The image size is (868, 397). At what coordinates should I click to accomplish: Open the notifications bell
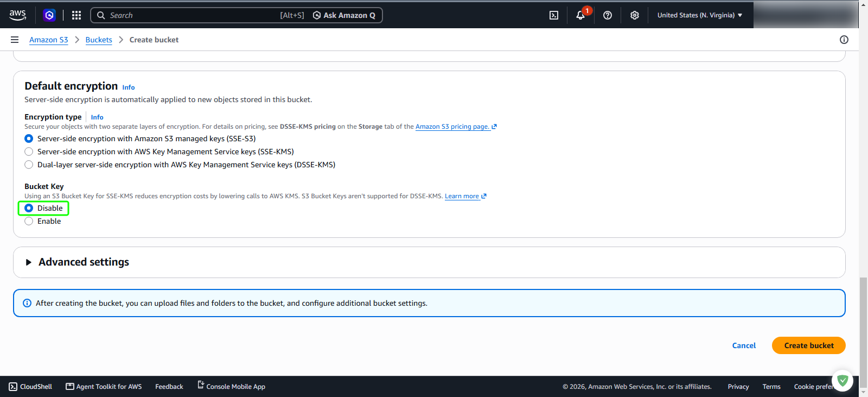[x=580, y=15]
